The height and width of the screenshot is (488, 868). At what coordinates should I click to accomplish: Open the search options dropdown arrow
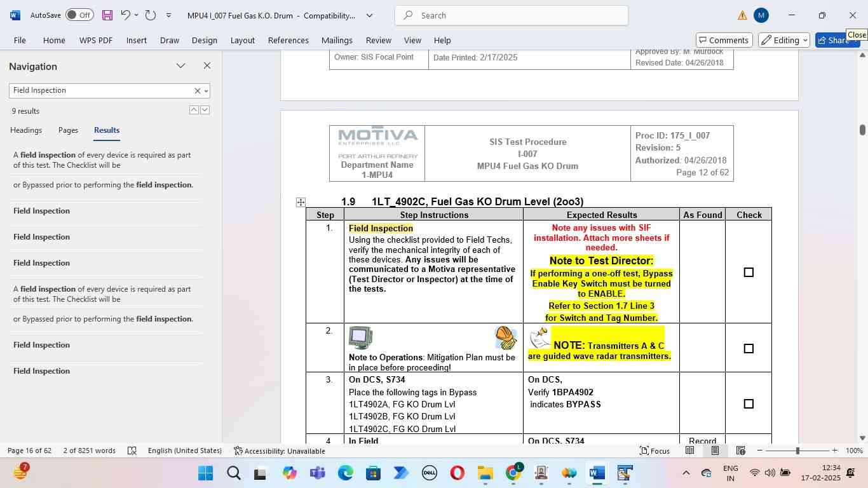[x=206, y=91]
